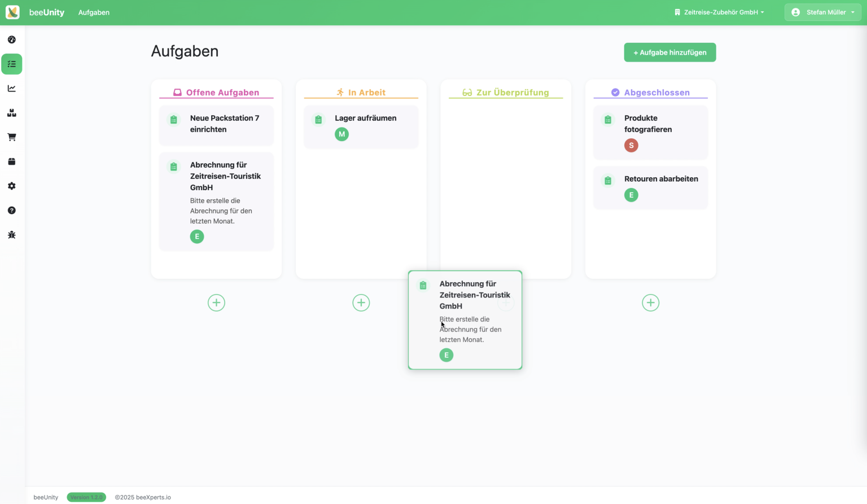Open the line chart analytics icon
The height and width of the screenshot is (504, 867).
pyautogui.click(x=12, y=89)
